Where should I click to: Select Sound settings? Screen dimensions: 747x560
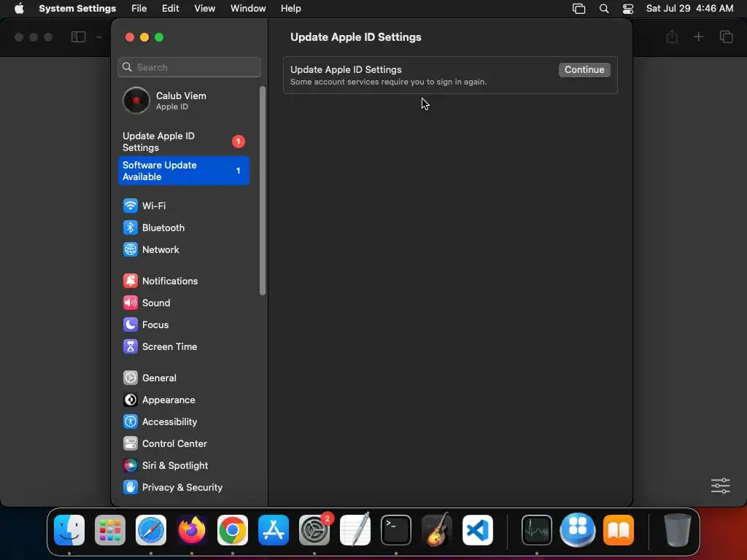(x=183, y=303)
